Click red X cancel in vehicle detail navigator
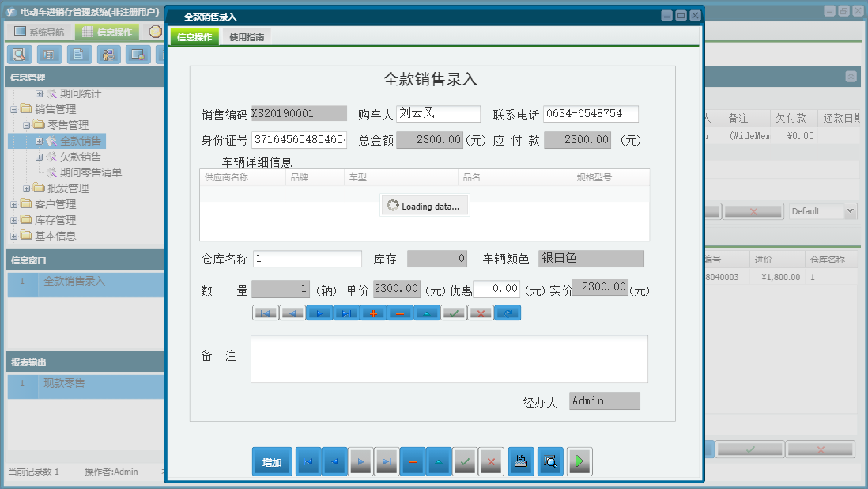Image resolution: width=868 pixels, height=489 pixels. pos(481,313)
